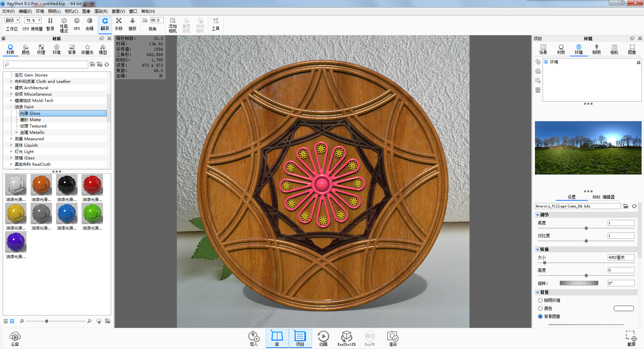
Task: Browse for HDRI file folder icon
Action: click(626, 206)
